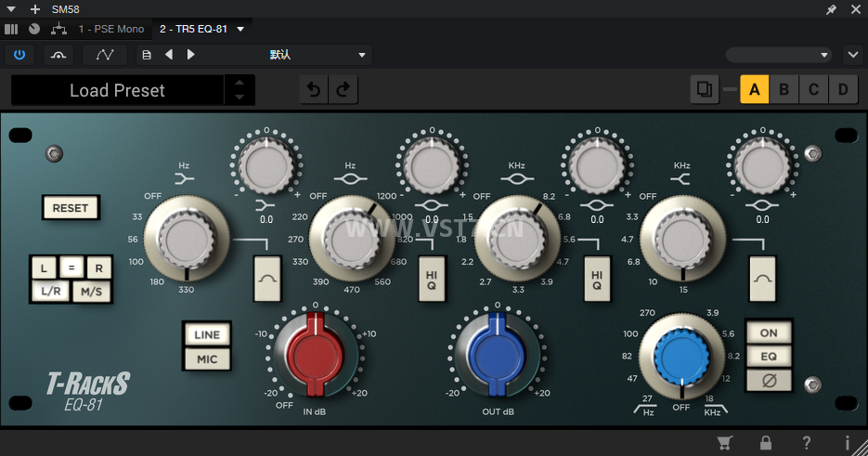Open the shopping cart store icon
Image resolution: width=868 pixels, height=456 pixels.
725,443
